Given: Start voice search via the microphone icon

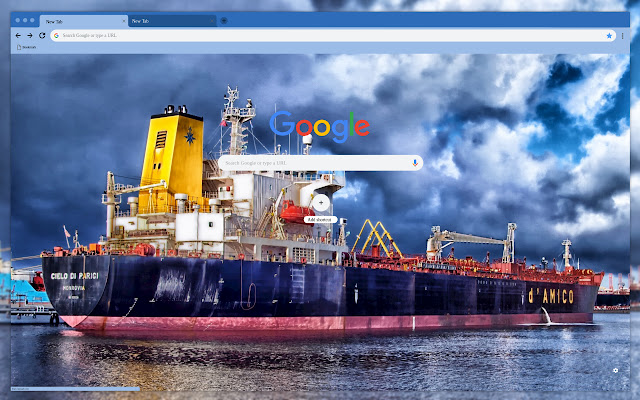Looking at the screenshot, I should (x=415, y=163).
